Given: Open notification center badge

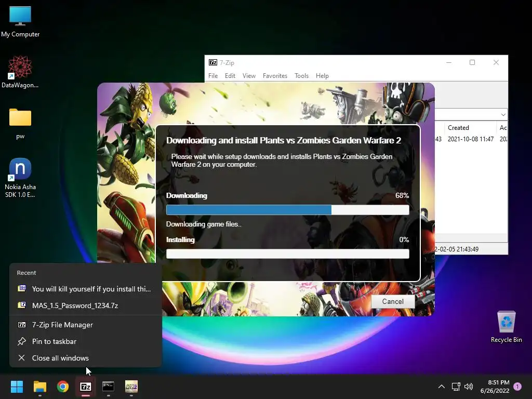Looking at the screenshot, I should (x=517, y=387).
